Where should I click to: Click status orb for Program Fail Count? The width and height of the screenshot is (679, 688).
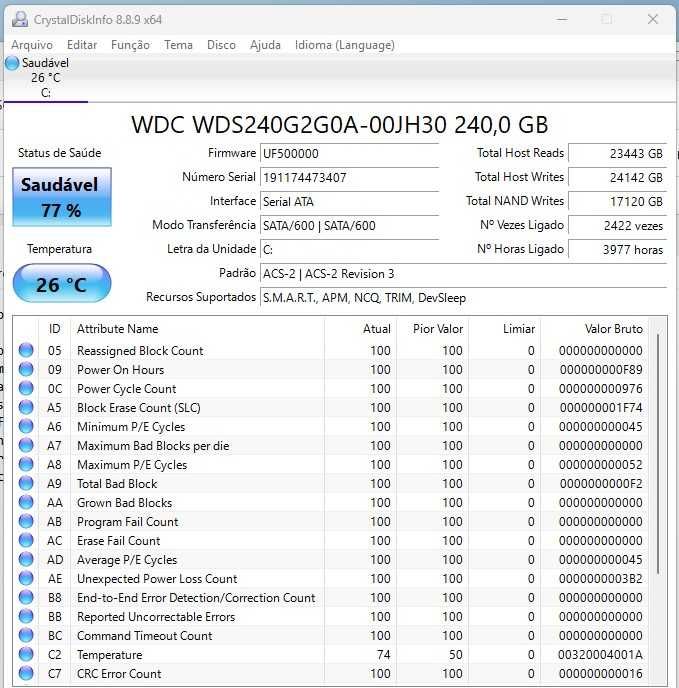(26, 521)
